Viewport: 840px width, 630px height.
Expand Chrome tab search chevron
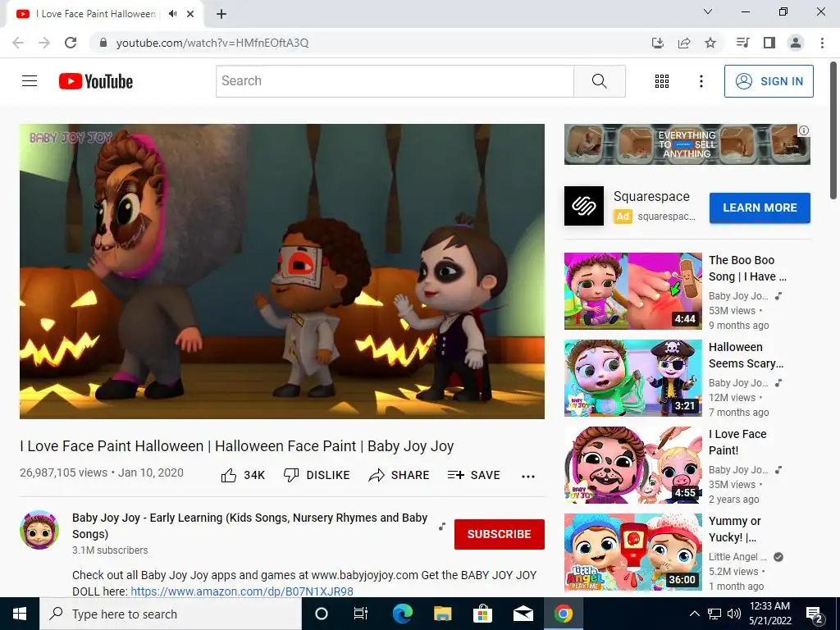coord(708,11)
